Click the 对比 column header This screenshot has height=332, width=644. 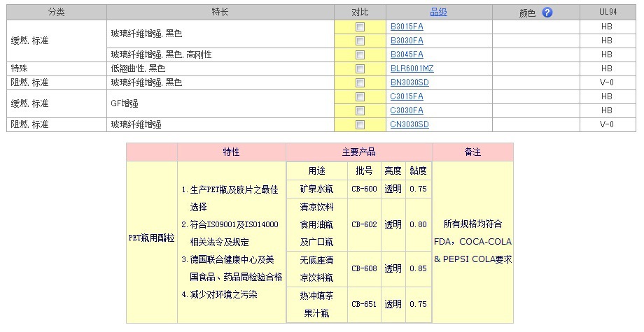pos(360,12)
